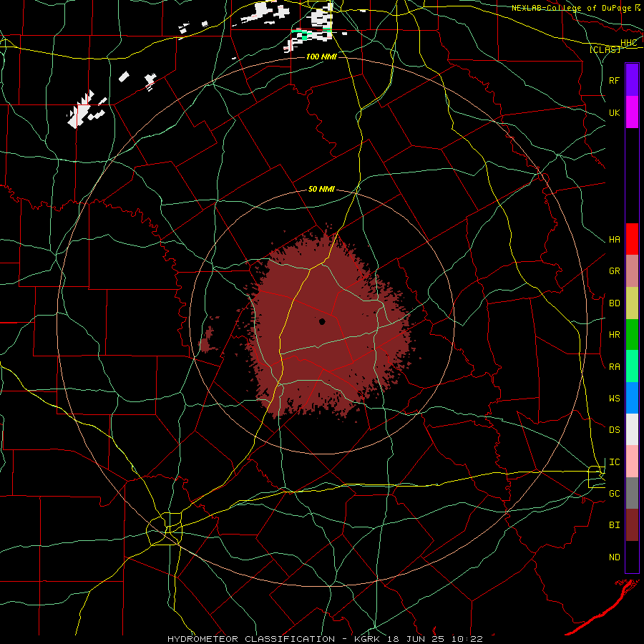Click the black radar site dot
Viewport: 644px width, 644px height.
point(322,321)
